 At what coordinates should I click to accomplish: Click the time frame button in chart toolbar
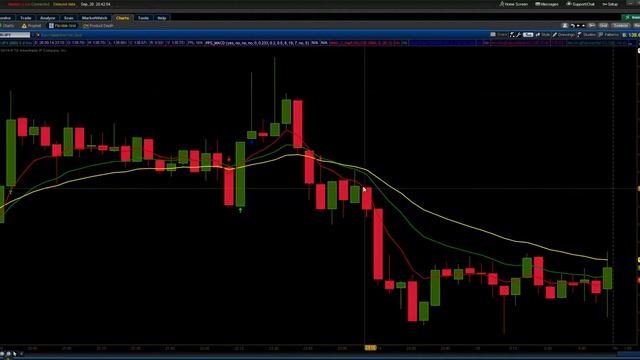point(528,35)
